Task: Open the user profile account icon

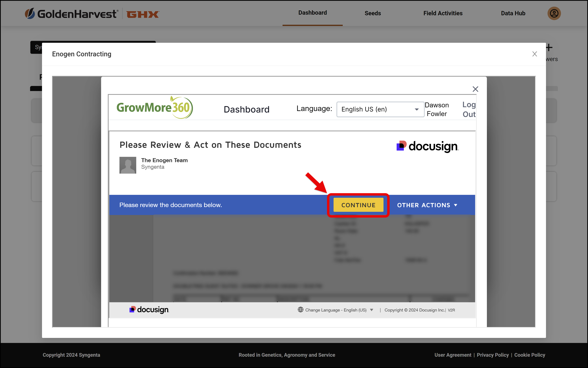Action: pyautogui.click(x=554, y=13)
